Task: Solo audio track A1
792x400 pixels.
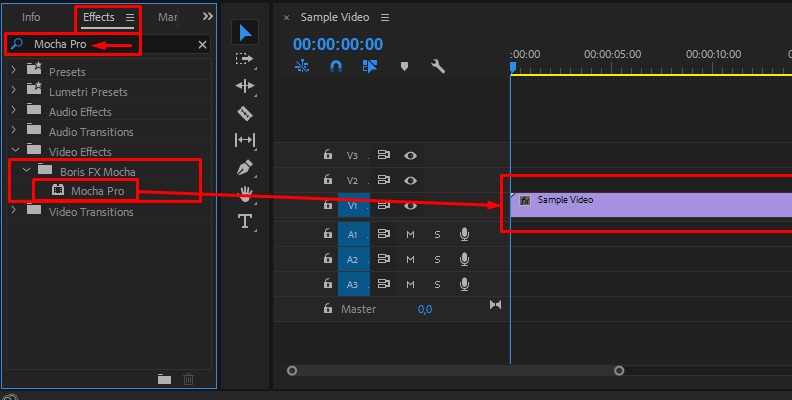Action: point(437,234)
